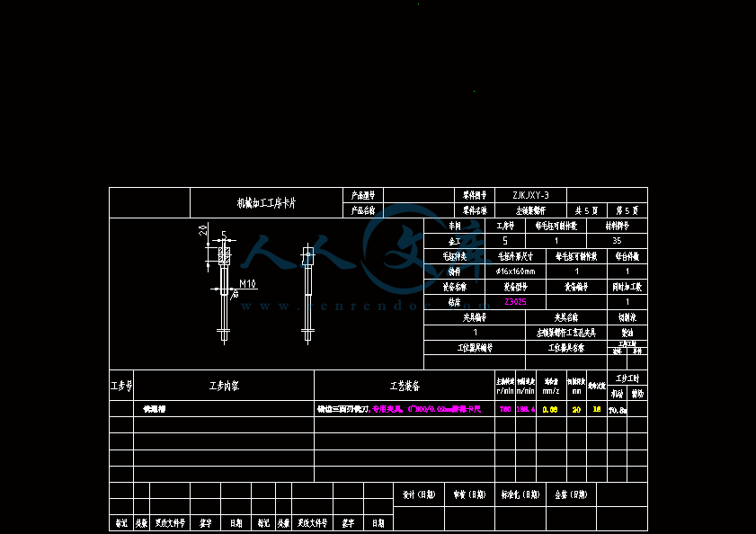This screenshot has width=756, height=534.
Task: Select the M10 thread annotation in drawing
Action: click(x=247, y=284)
